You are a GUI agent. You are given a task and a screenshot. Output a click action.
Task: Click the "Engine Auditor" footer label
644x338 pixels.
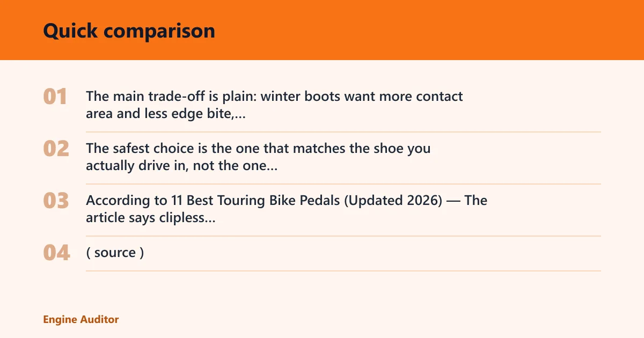(x=81, y=319)
